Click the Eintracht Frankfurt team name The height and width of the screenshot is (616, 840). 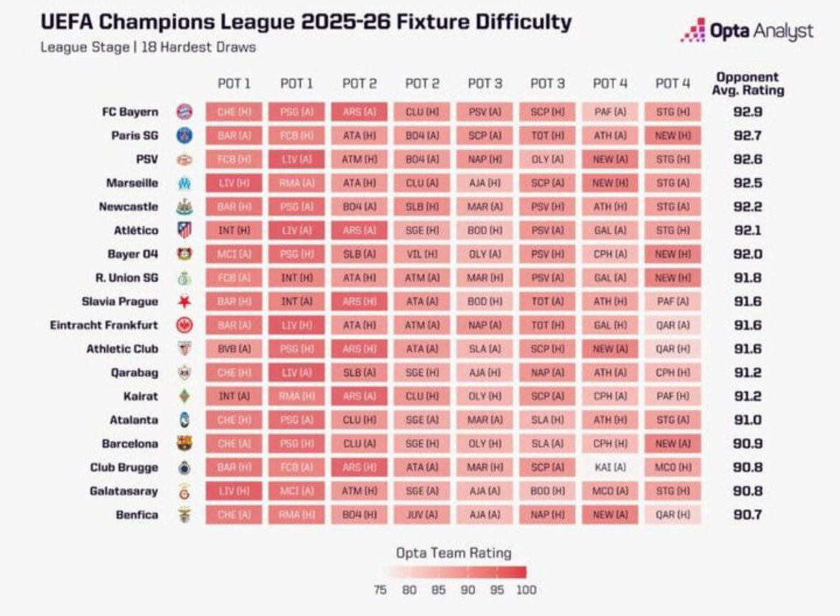pos(104,325)
